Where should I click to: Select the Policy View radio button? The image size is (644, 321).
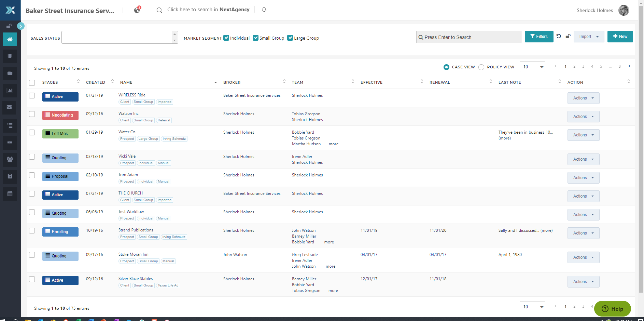(481, 67)
